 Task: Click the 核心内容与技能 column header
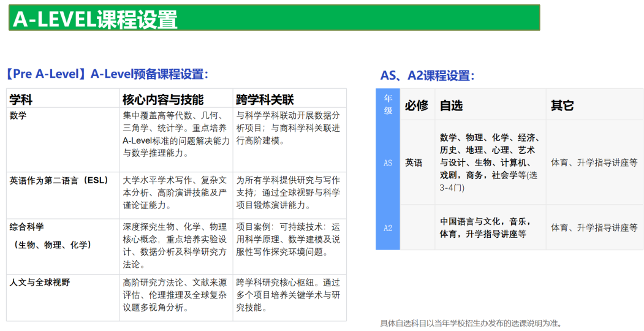[x=176, y=99]
